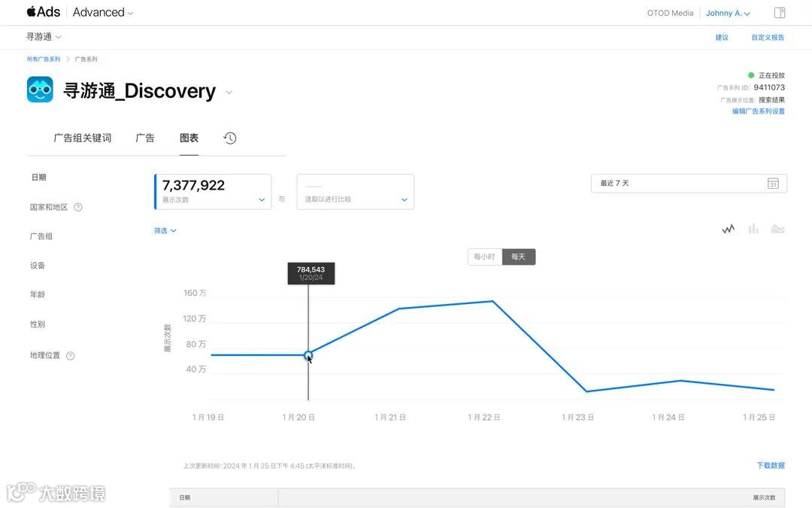Open the 最近 7 天 date range
The height and width of the screenshot is (508, 812).
689,184
